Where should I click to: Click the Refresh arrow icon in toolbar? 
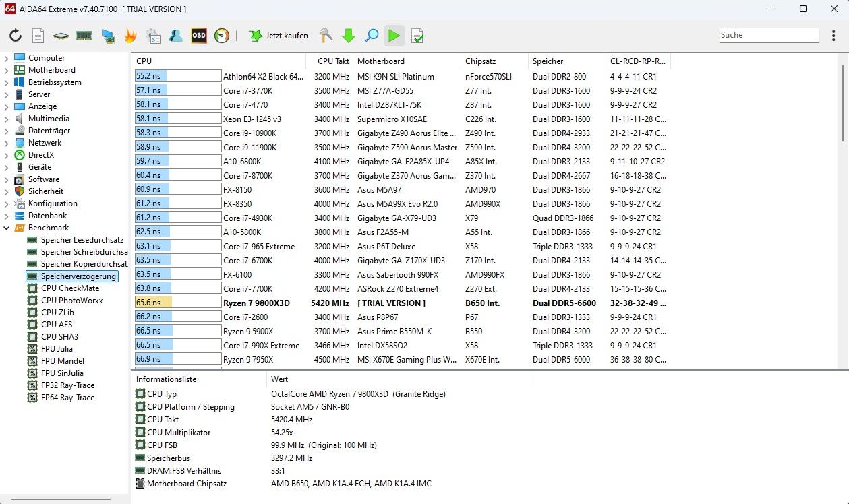pyautogui.click(x=16, y=36)
